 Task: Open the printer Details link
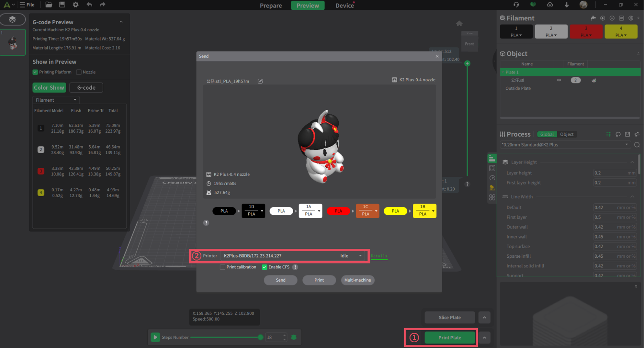coord(379,256)
